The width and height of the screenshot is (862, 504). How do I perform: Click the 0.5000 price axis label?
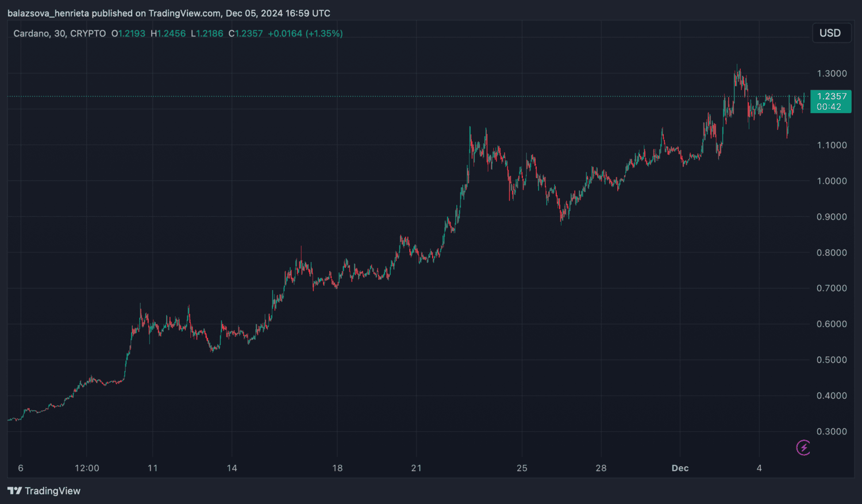[832, 360]
